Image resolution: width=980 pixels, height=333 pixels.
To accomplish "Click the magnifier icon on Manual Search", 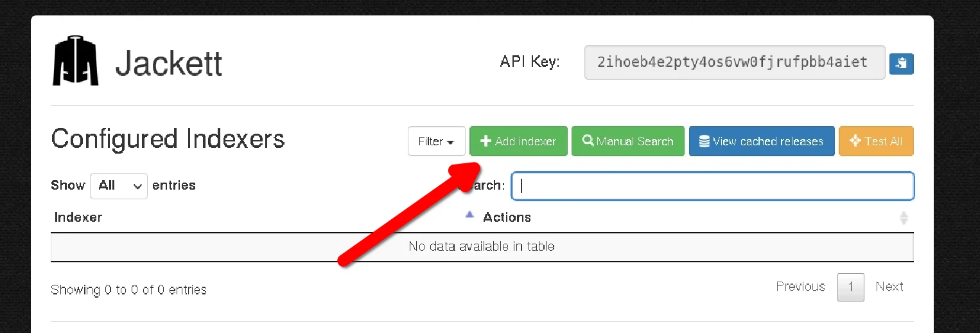I will 587,141.
